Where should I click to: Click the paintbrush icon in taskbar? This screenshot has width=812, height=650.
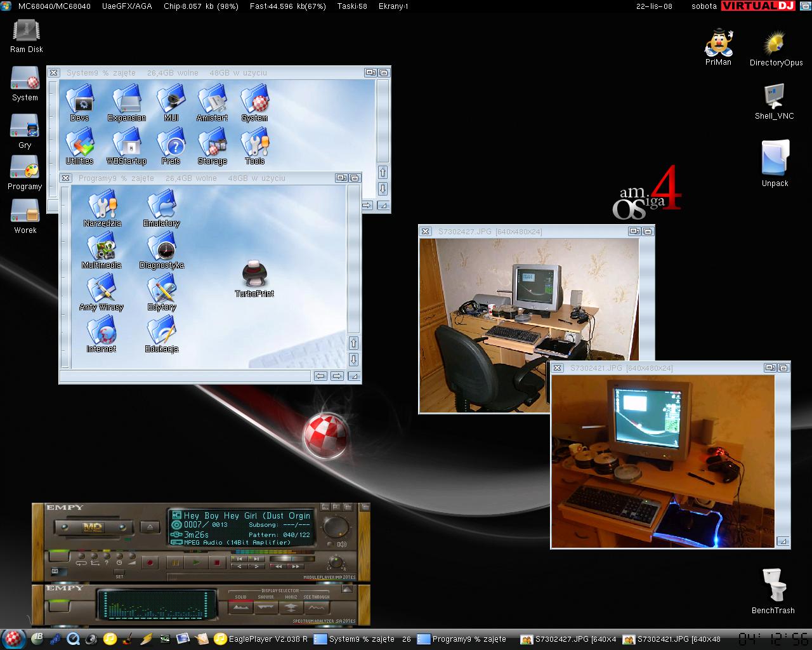pos(128,639)
